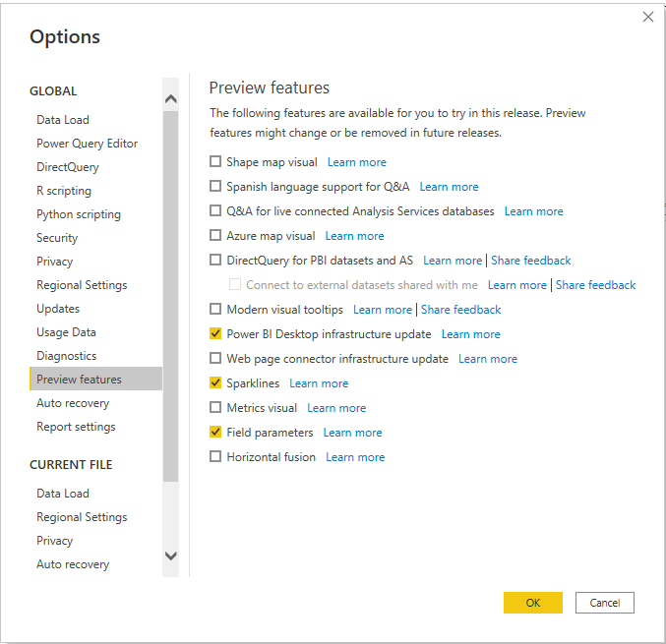The width and height of the screenshot is (666, 644).
Task: Tick Spanish language support for Q&A
Action: click(215, 187)
